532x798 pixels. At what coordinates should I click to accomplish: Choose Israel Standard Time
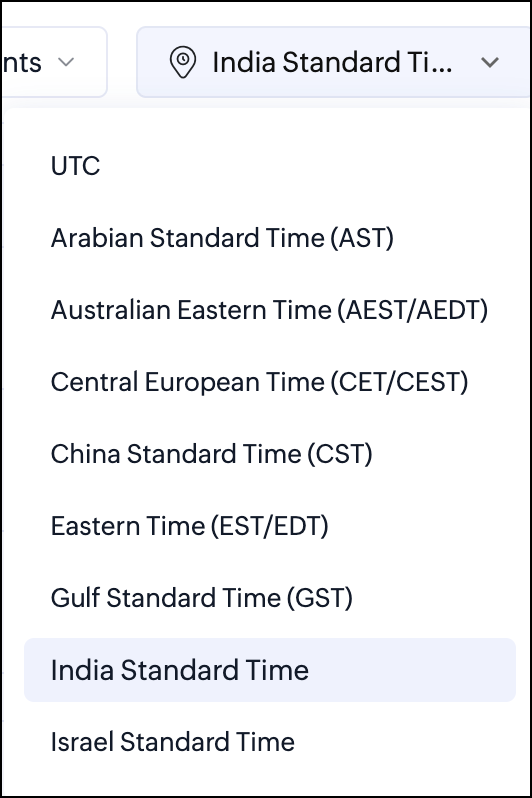coord(270,742)
